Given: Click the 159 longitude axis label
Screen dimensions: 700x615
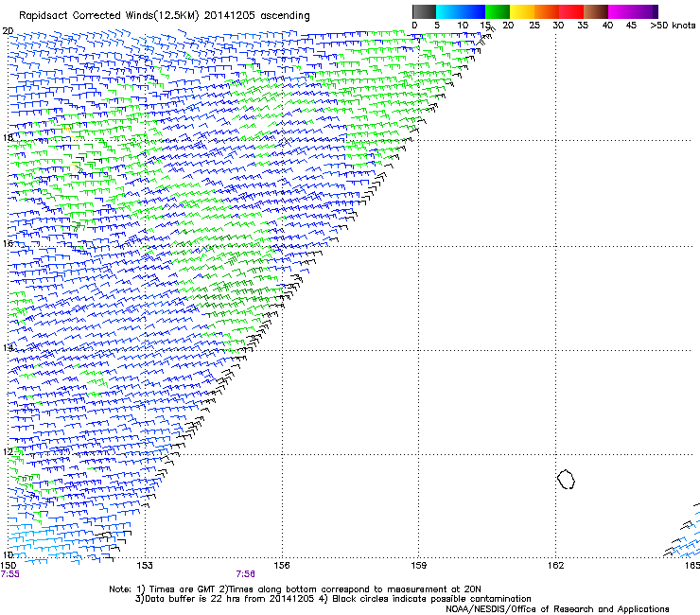Looking at the screenshot, I should coord(419,566).
